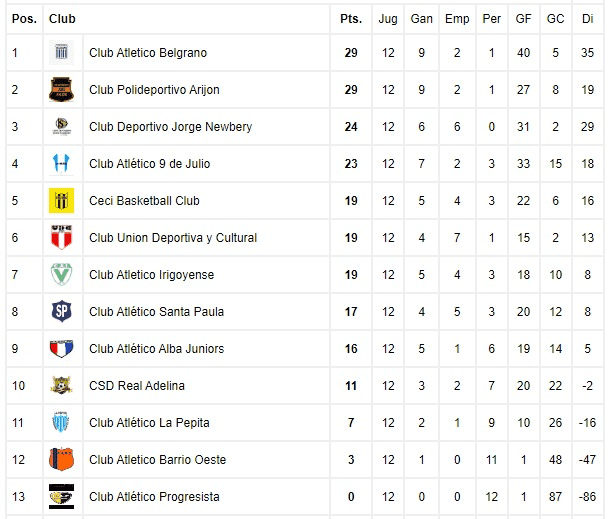
Task: Click the La Pepita striped badge
Action: tap(62, 422)
